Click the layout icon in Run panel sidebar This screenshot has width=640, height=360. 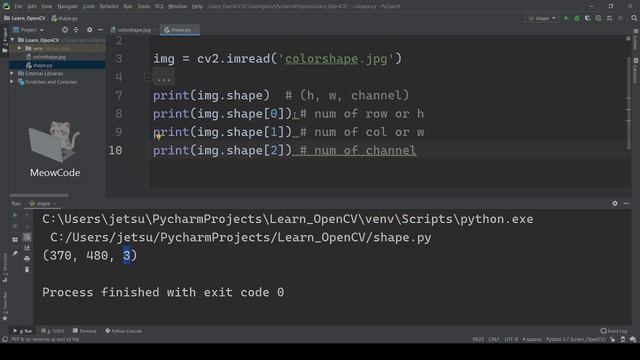[15, 240]
